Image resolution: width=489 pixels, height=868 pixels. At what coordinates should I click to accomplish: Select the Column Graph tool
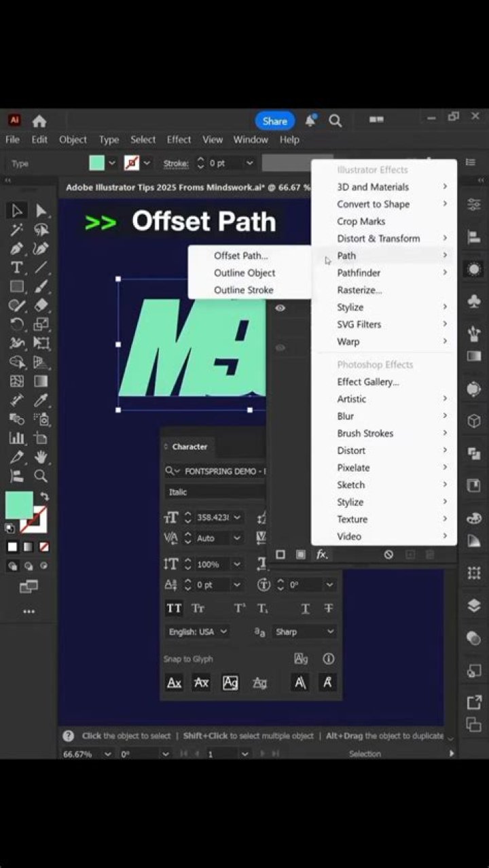tap(17, 438)
